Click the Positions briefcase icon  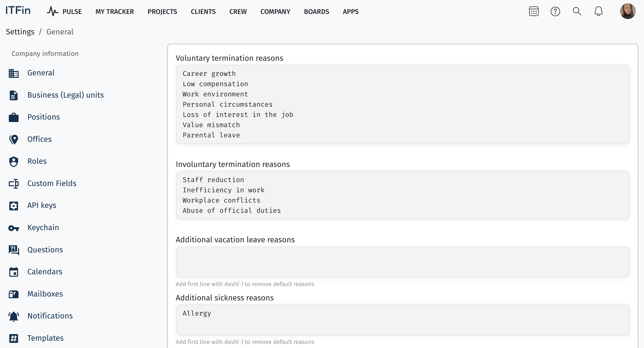(x=13, y=117)
